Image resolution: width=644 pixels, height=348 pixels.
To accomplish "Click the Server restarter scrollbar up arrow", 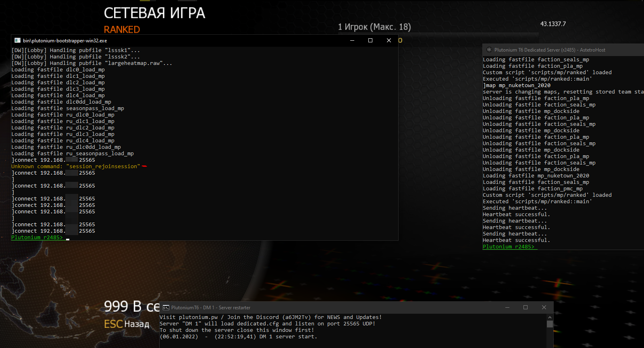I will click(550, 317).
